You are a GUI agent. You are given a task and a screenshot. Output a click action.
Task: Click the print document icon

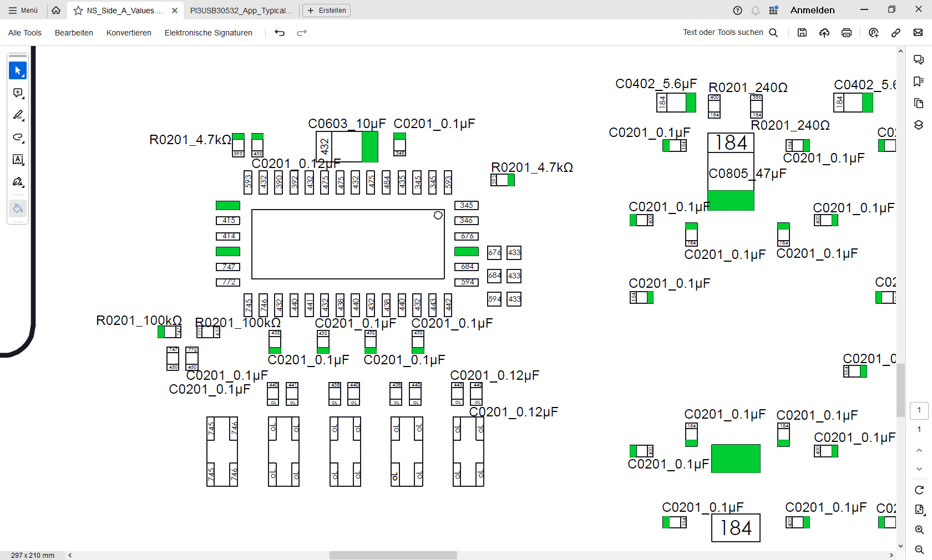pyautogui.click(x=846, y=33)
